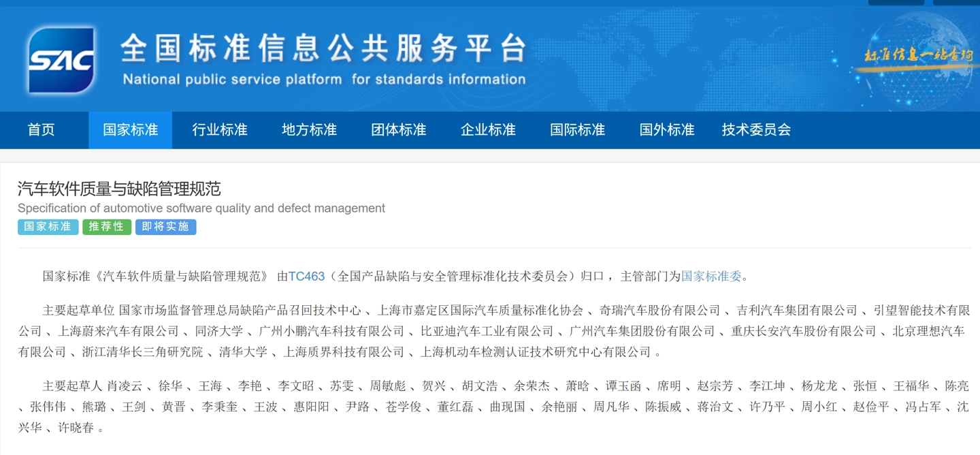
Task: Click the site title 全国标准信息公共服务平台
Action: click(x=324, y=48)
